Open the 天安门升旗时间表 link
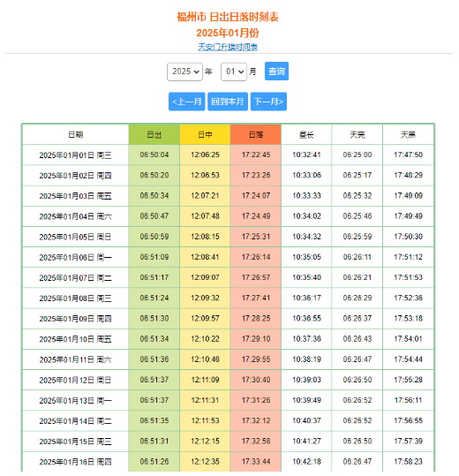Viewport: 459px width, 476px height. tap(228, 47)
